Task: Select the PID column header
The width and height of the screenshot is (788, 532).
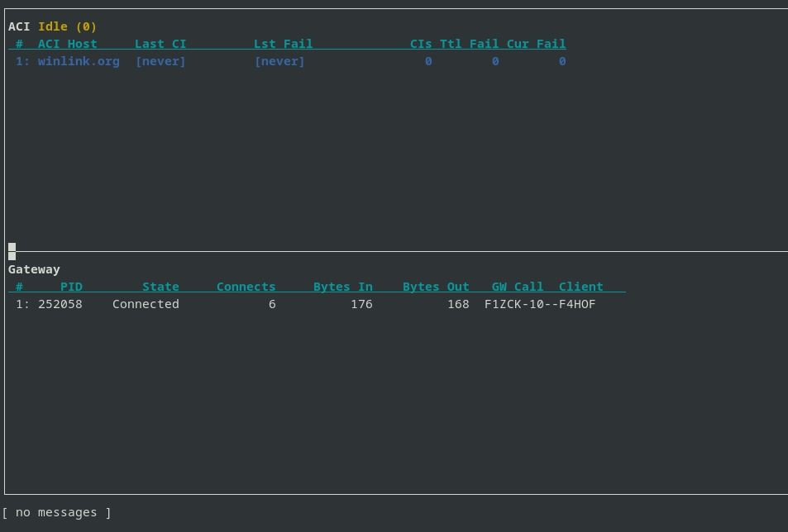Action: click(x=71, y=287)
